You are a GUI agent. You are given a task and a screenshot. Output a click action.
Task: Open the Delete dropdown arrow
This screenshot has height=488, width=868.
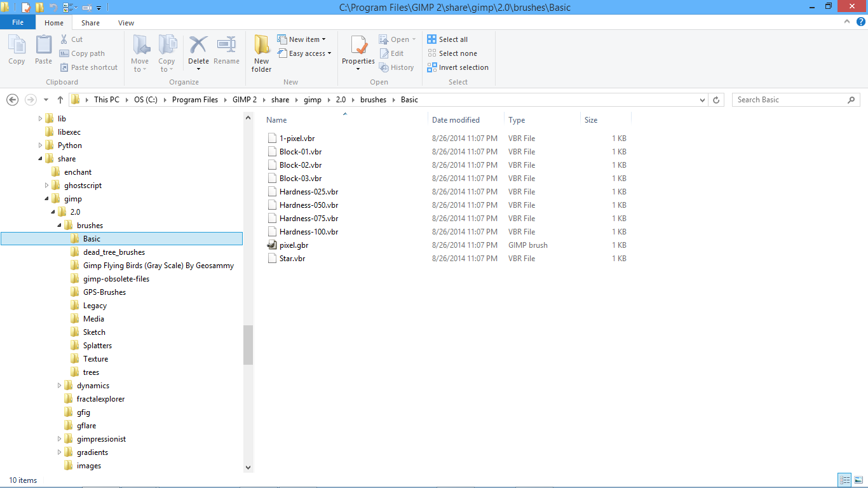198,69
